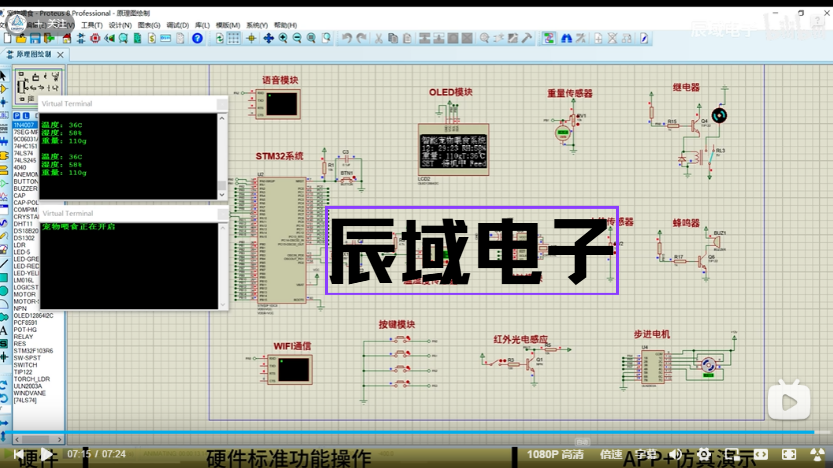Click the device list horizontal scrollbar
Image resolution: width=833 pixels, height=468 pixels.
coord(38,439)
